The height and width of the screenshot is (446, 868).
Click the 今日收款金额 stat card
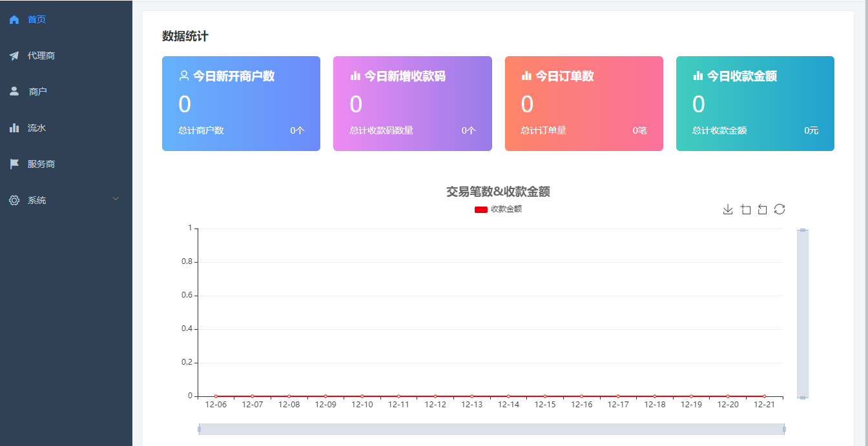(x=755, y=103)
